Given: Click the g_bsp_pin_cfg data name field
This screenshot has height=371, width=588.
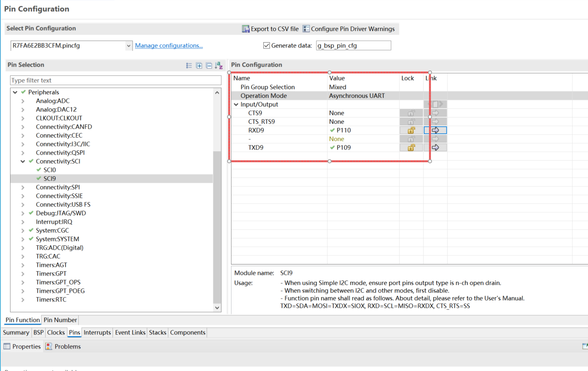Looking at the screenshot, I should tap(353, 46).
